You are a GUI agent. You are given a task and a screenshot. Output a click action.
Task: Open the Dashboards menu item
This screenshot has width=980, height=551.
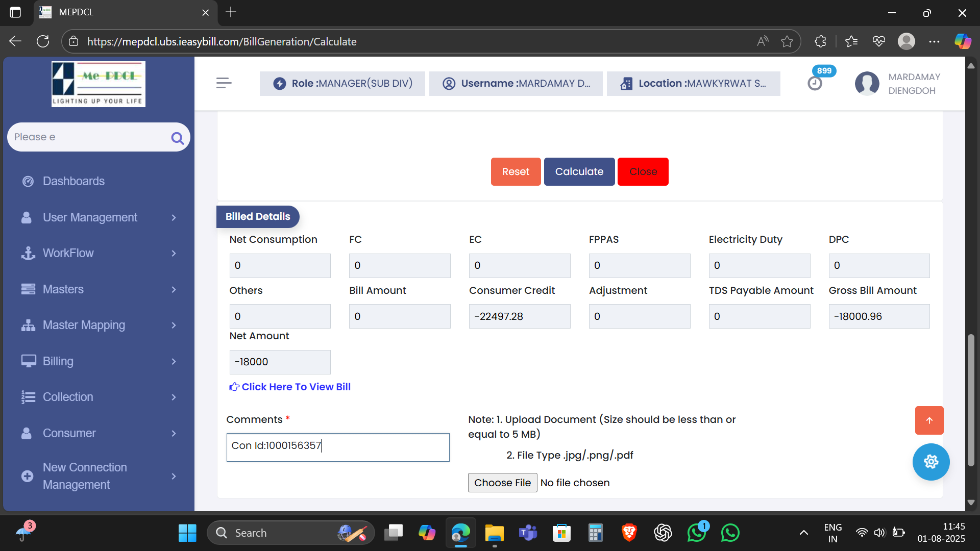tap(73, 181)
